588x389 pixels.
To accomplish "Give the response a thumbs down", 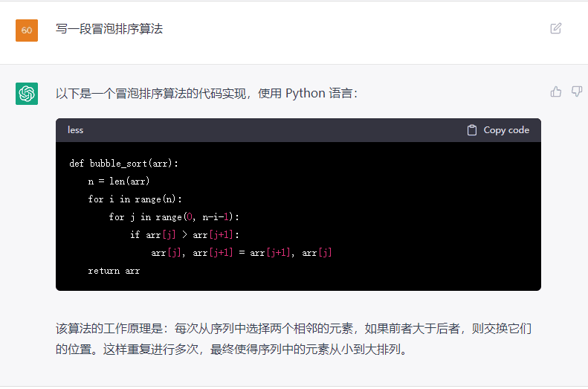I will (576, 91).
